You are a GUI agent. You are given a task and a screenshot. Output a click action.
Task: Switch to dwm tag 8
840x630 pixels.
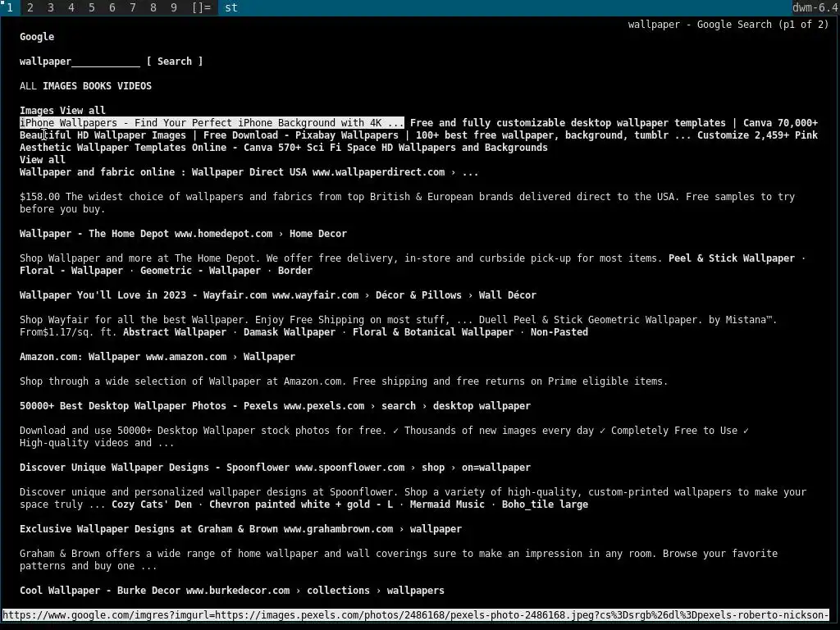tap(153, 7)
